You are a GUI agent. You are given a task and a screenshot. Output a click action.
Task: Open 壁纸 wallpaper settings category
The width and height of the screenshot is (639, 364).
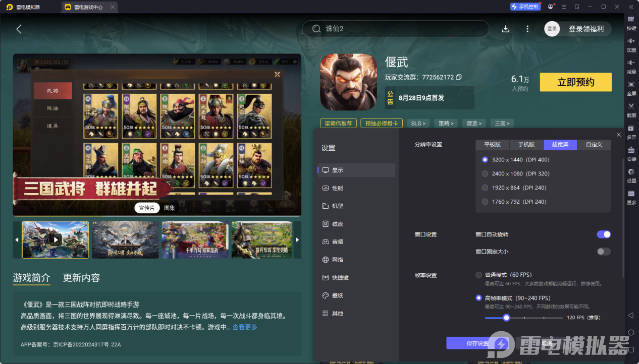356,295
